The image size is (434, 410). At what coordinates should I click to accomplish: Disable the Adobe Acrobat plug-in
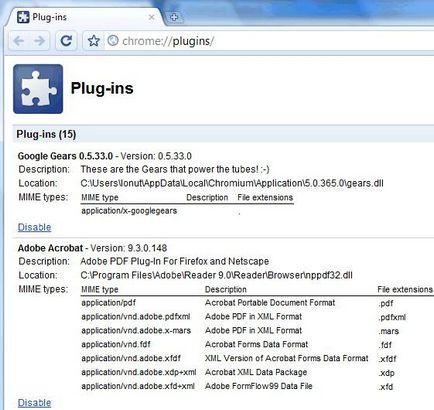click(34, 403)
